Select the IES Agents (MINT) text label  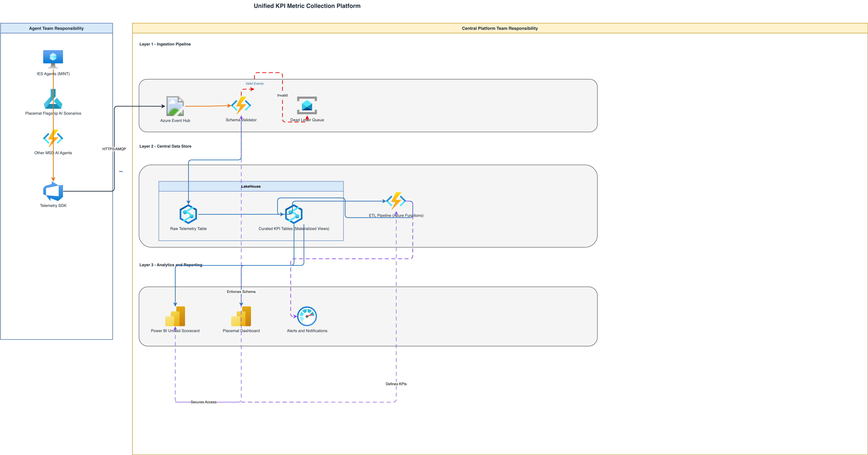click(53, 74)
